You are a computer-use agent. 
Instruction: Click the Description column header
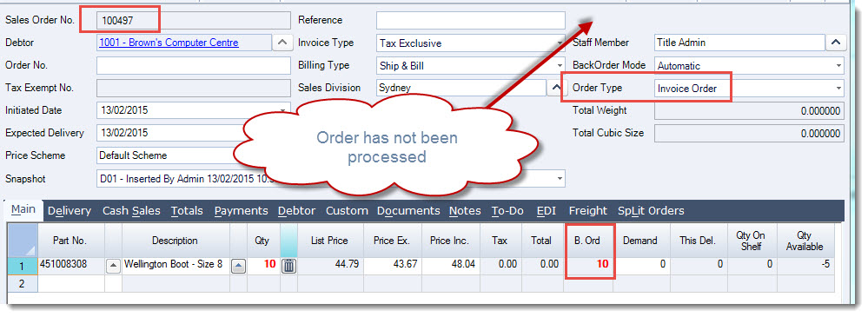[x=176, y=241]
